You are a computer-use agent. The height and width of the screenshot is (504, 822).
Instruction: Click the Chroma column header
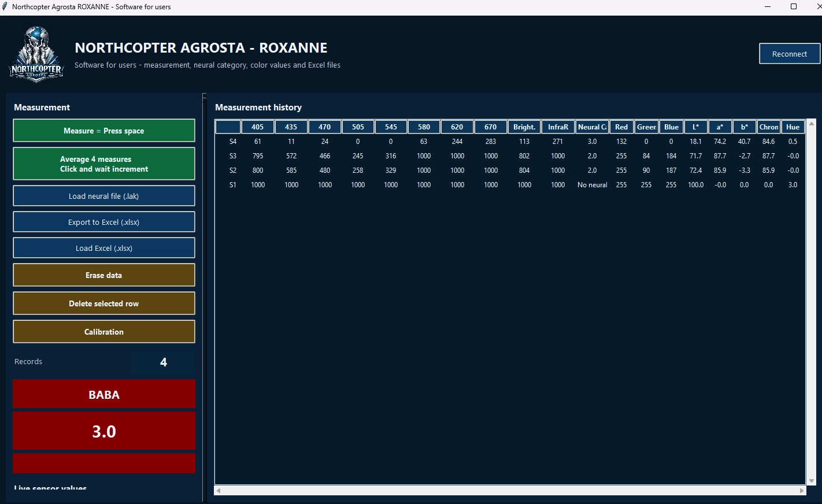[769, 127]
